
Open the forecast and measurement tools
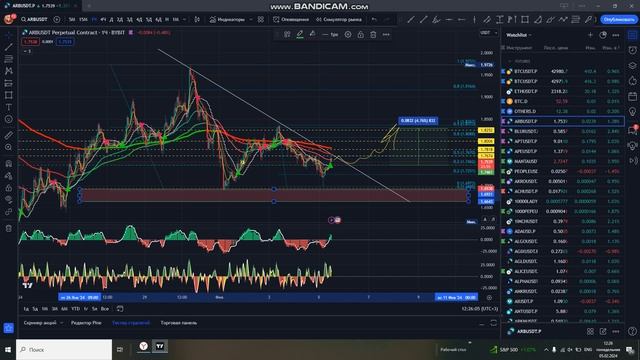click(x=9, y=83)
